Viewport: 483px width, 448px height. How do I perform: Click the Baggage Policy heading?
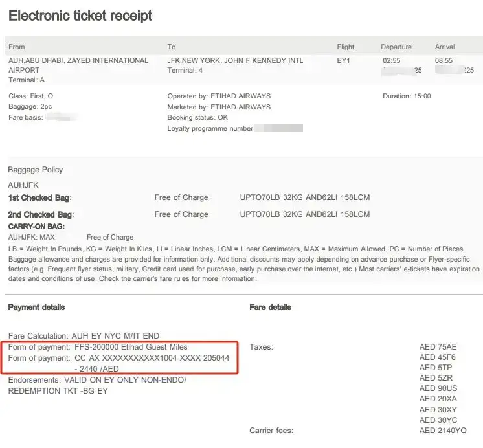point(36,170)
